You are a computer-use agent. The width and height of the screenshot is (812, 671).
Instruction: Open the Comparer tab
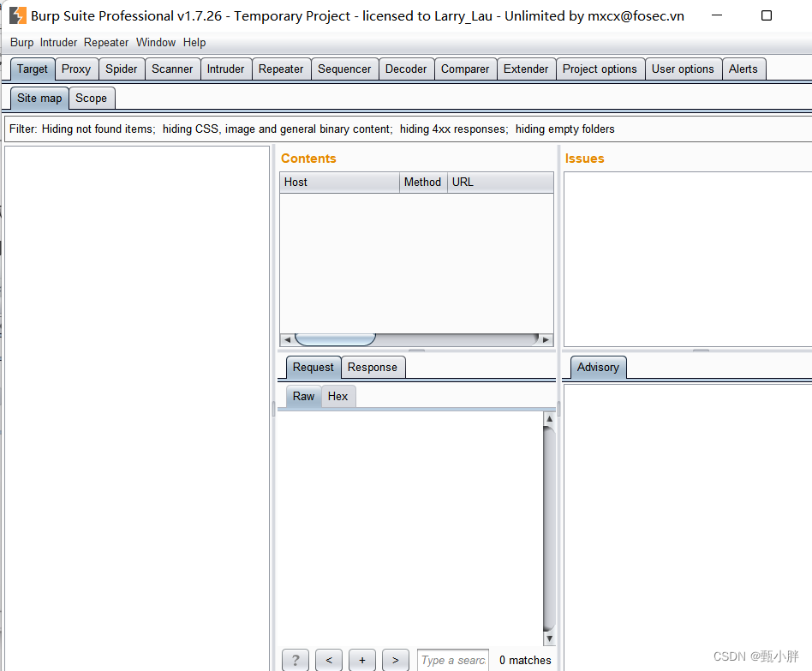tap(465, 69)
